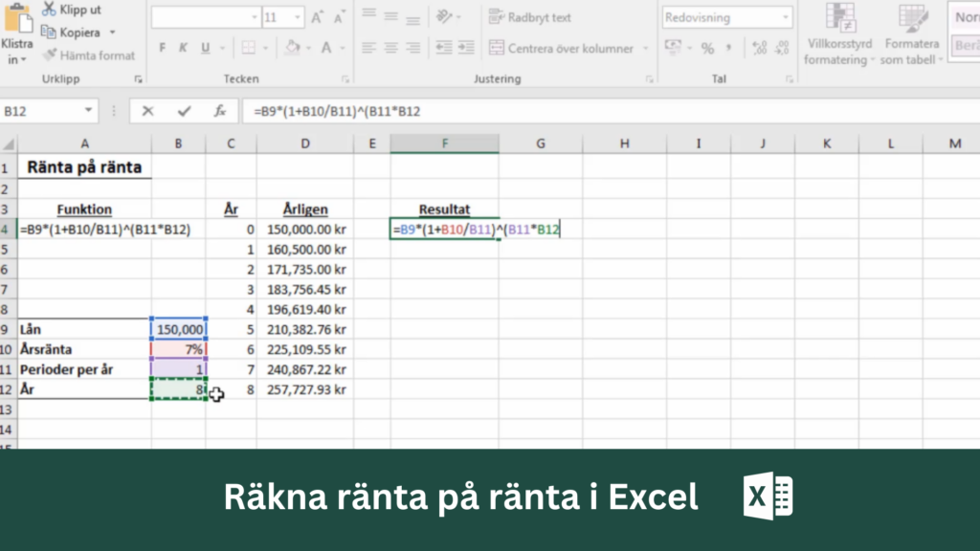Click the Klipp ut scissors icon
The width and height of the screenshot is (980, 551).
tap(49, 9)
